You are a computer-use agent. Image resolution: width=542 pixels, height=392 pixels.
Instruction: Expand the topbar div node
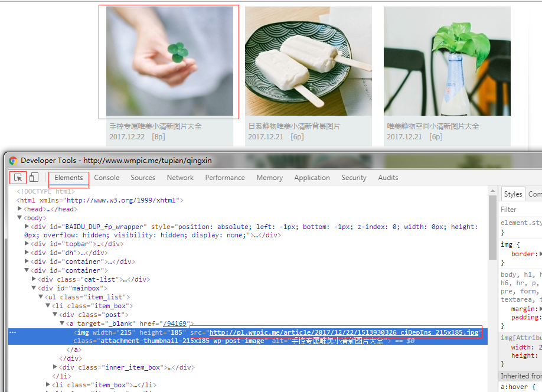pos(27,244)
